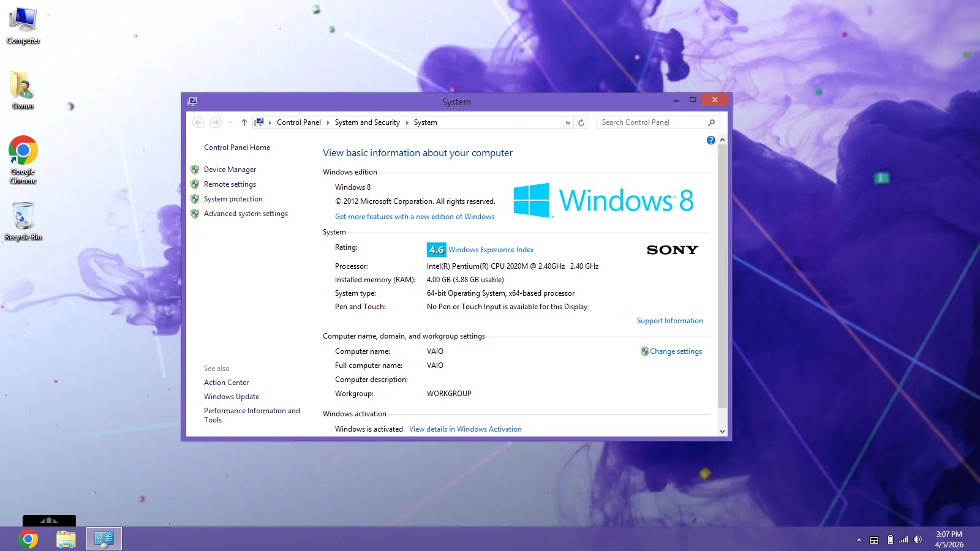Click Change settings for computer name

click(676, 351)
